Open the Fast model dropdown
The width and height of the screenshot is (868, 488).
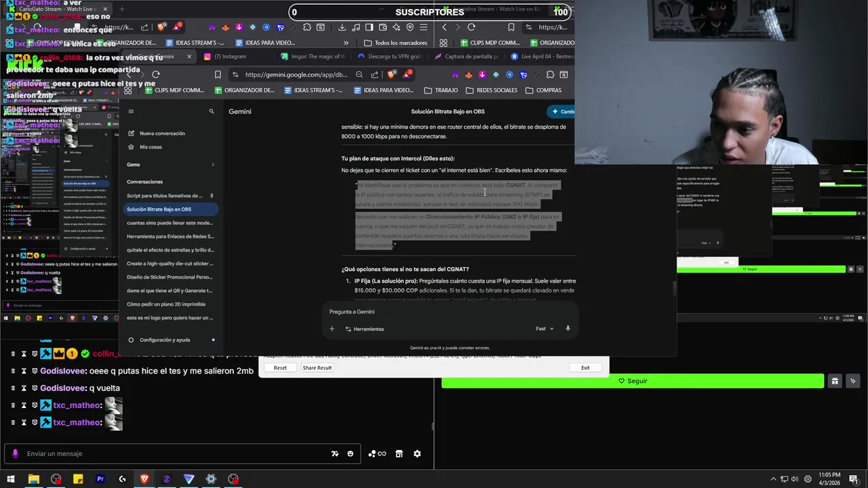click(x=545, y=329)
